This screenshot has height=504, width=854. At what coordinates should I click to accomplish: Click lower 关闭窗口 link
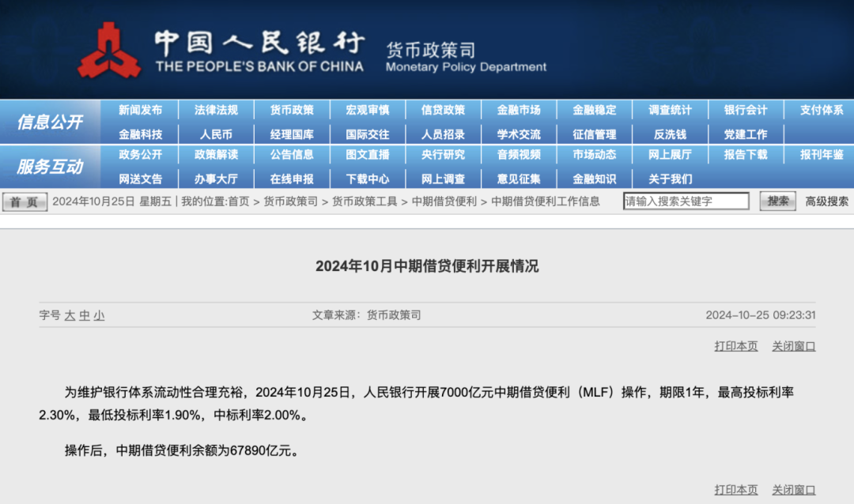coord(794,490)
